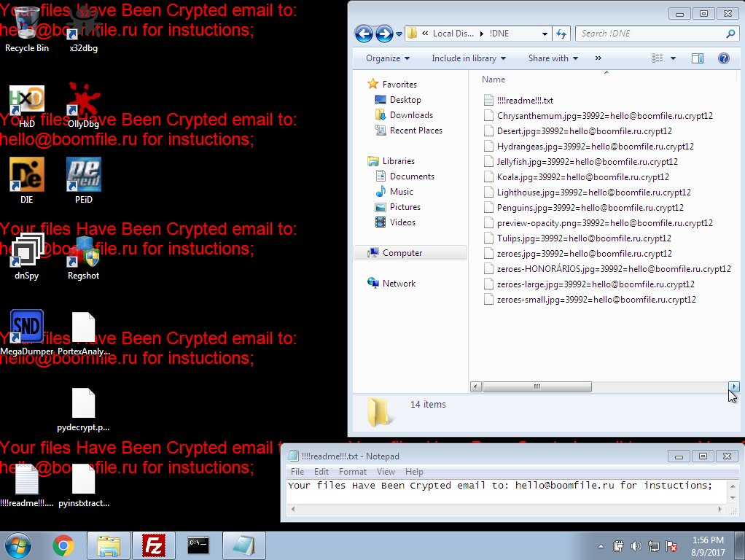Image resolution: width=745 pixels, height=560 pixels.
Task: Open Notepad Format menu
Action: [x=353, y=472]
